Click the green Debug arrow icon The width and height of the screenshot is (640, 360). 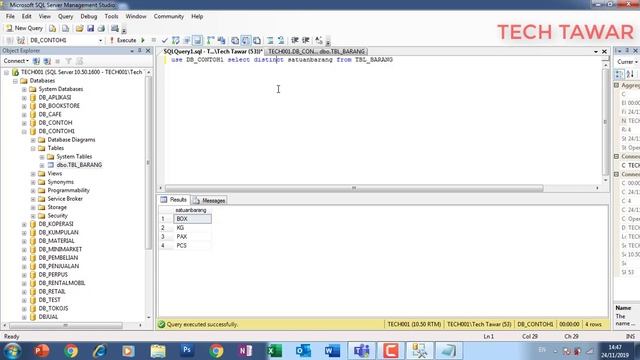point(143,40)
